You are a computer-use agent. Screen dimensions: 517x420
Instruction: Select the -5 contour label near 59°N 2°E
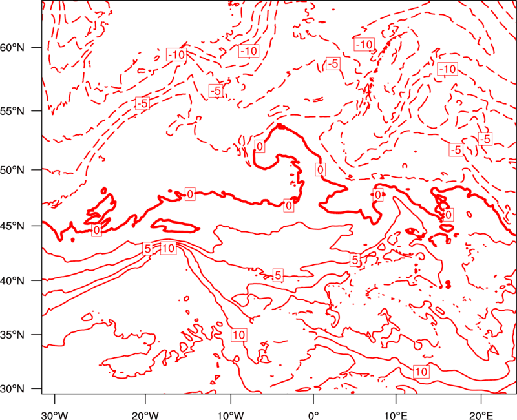click(x=333, y=63)
